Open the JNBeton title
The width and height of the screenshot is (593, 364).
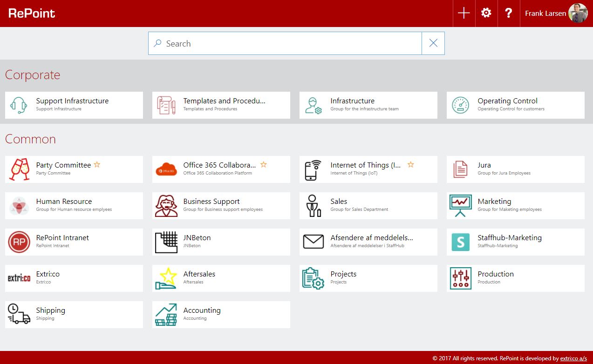197,238
